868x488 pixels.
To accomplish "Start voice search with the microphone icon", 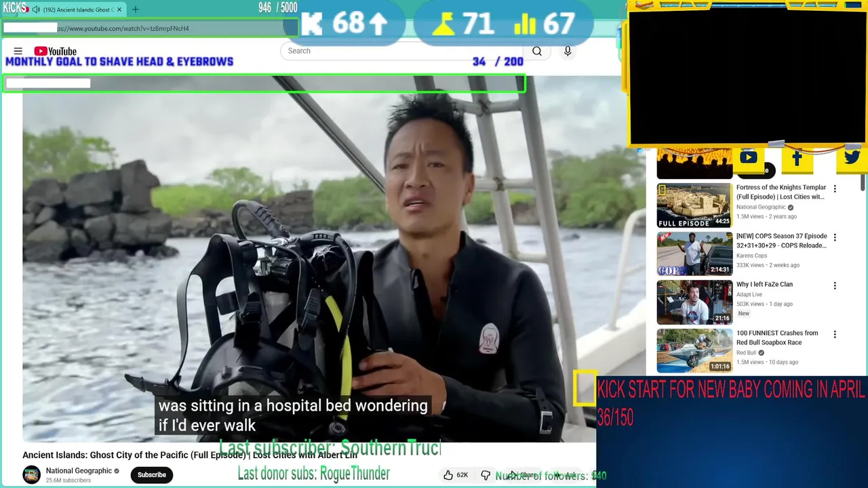I will [x=568, y=51].
